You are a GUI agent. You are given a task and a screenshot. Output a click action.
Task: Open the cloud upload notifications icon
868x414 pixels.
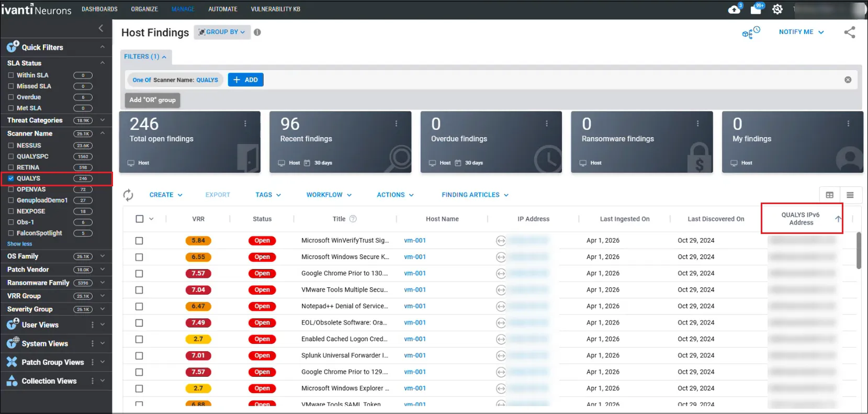click(x=735, y=9)
